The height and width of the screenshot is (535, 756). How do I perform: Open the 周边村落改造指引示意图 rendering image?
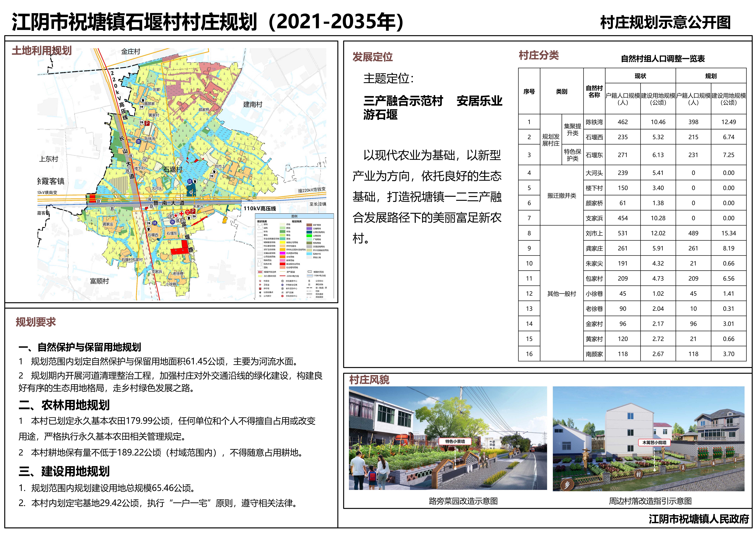[649, 439]
